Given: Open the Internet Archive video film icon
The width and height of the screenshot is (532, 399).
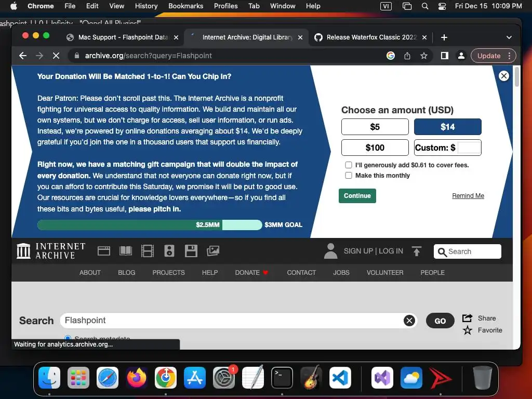Looking at the screenshot, I should click(x=147, y=251).
